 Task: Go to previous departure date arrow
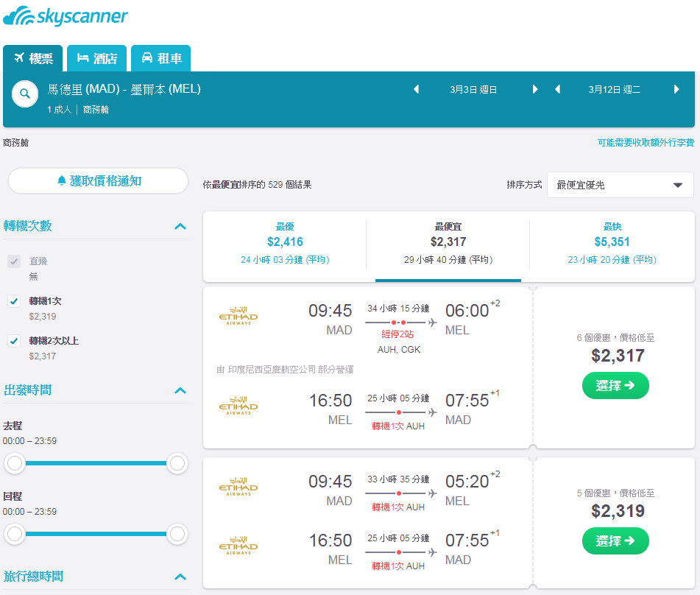coord(416,89)
